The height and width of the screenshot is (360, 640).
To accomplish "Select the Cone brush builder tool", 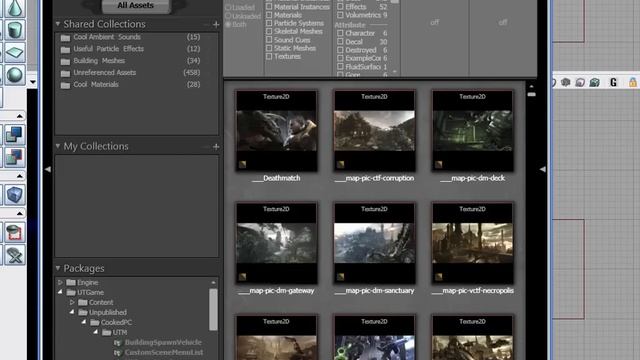I will 15,7.
